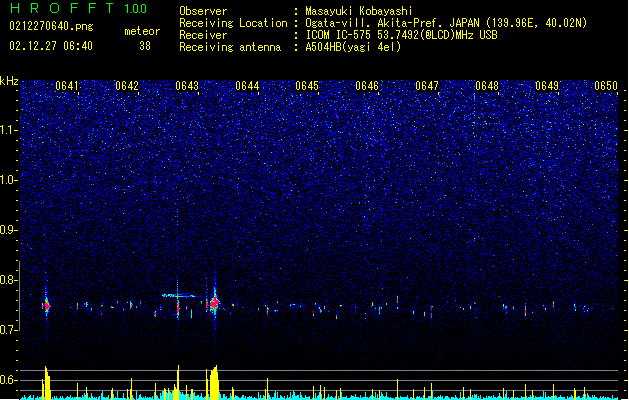Click the 'meteor' label

coord(142,31)
